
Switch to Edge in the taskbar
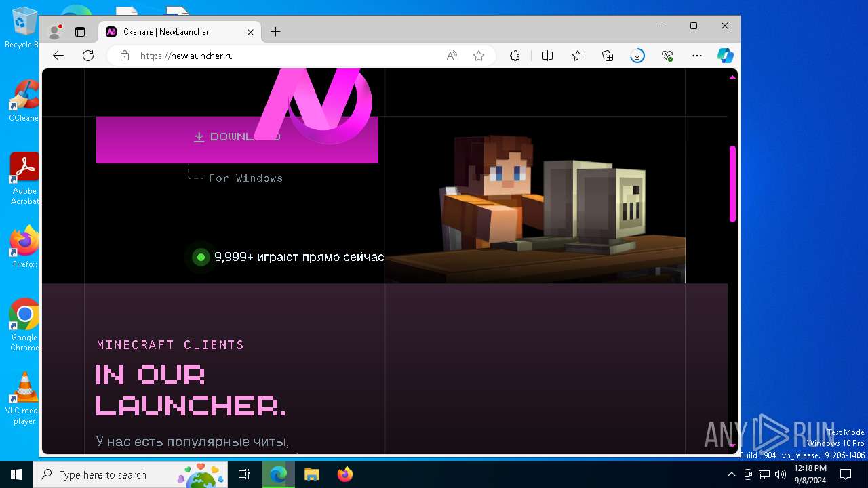[x=279, y=474]
